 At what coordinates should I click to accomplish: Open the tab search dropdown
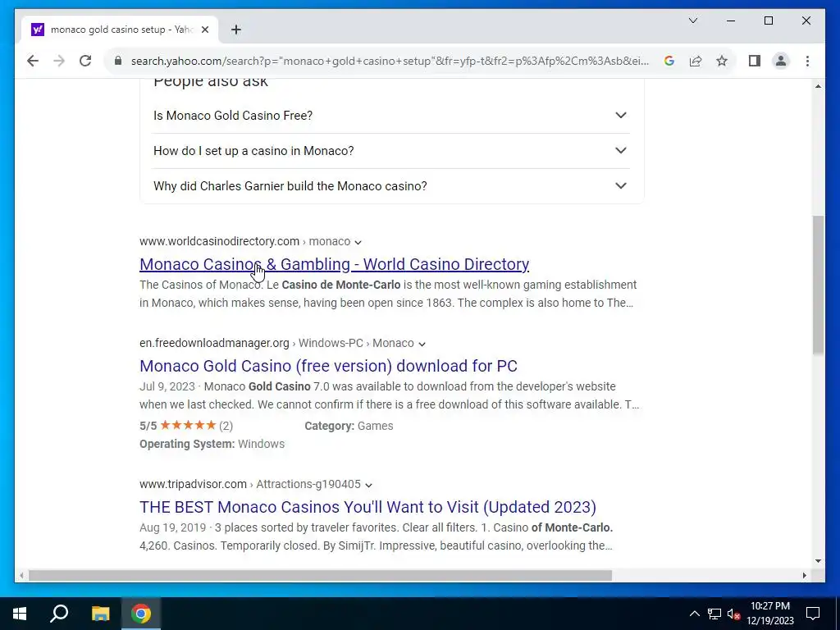(x=692, y=21)
